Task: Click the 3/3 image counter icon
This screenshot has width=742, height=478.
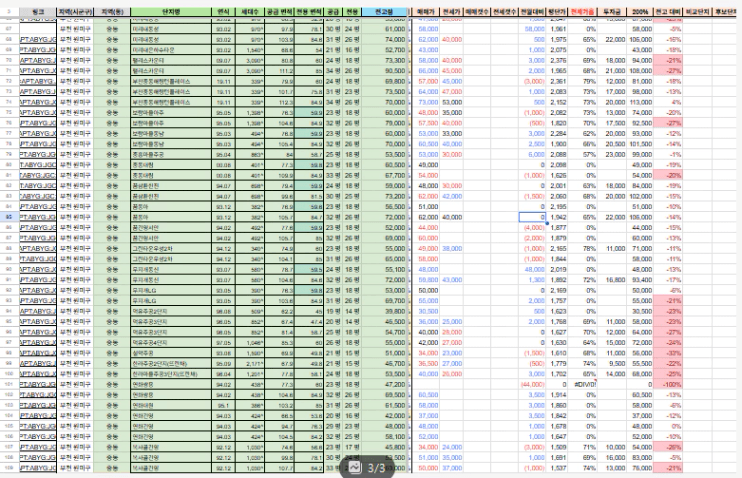Action: click(370, 467)
